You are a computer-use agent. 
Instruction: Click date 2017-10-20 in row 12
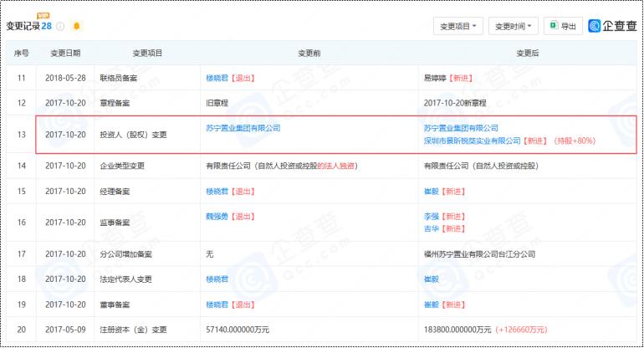click(66, 103)
